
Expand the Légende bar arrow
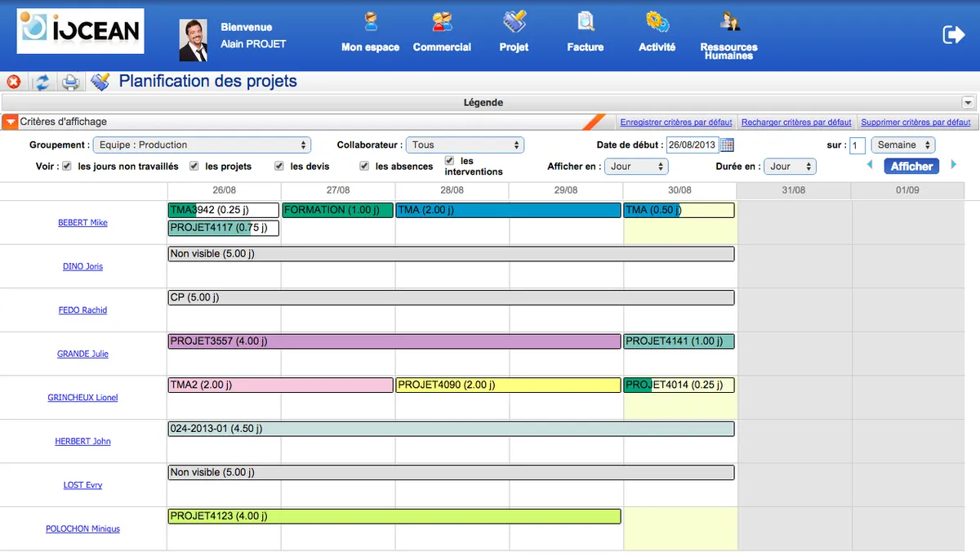point(969,103)
